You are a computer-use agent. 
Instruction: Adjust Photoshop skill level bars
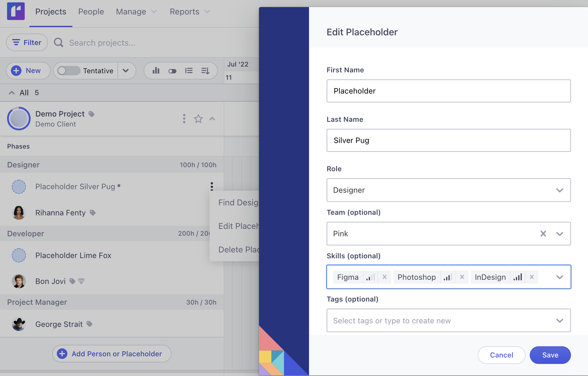448,277
